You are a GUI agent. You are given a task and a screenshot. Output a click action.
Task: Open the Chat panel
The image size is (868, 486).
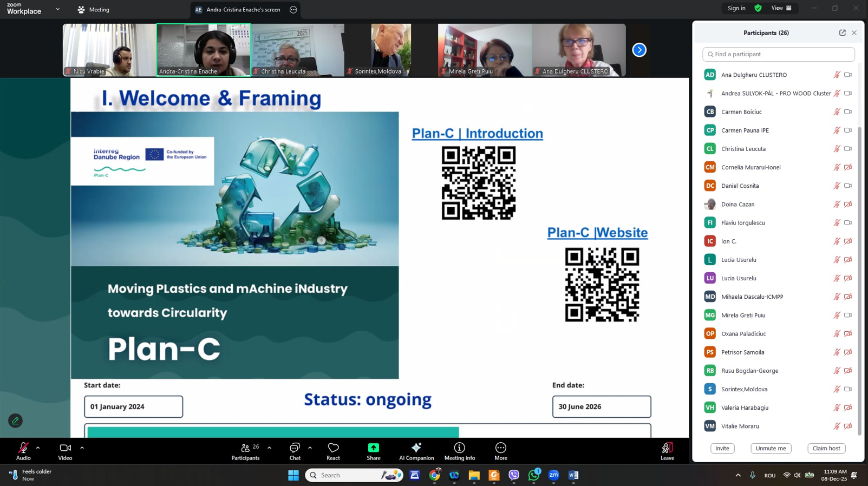pyautogui.click(x=295, y=451)
